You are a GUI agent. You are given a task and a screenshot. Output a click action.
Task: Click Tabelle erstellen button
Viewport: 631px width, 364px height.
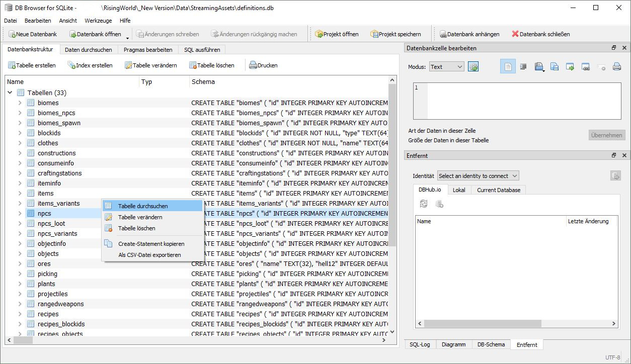pyautogui.click(x=32, y=65)
